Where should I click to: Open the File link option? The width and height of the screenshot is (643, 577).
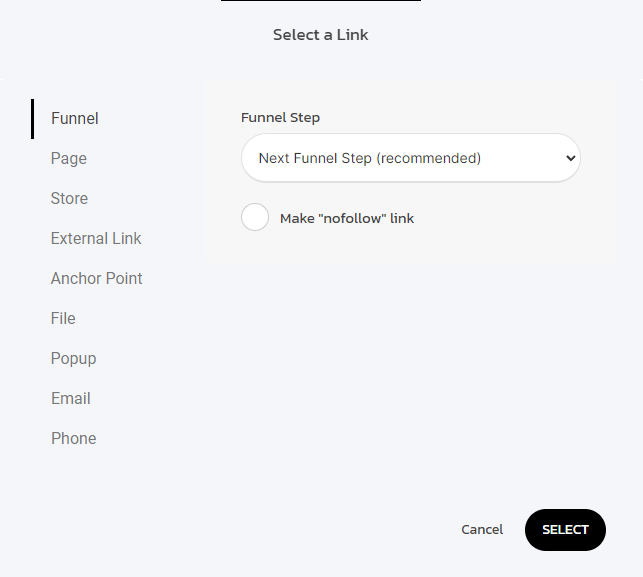click(63, 318)
